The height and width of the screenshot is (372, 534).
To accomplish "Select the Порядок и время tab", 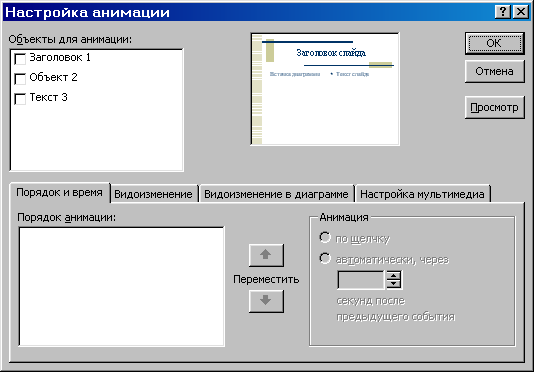I will point(59,192).
